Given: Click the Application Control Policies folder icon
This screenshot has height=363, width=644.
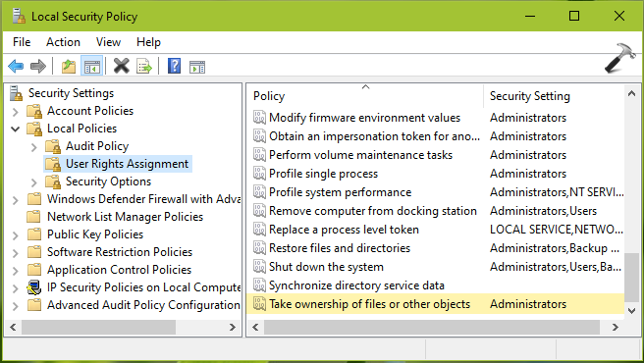Looking at the screenshot, I should click(34, 270).
